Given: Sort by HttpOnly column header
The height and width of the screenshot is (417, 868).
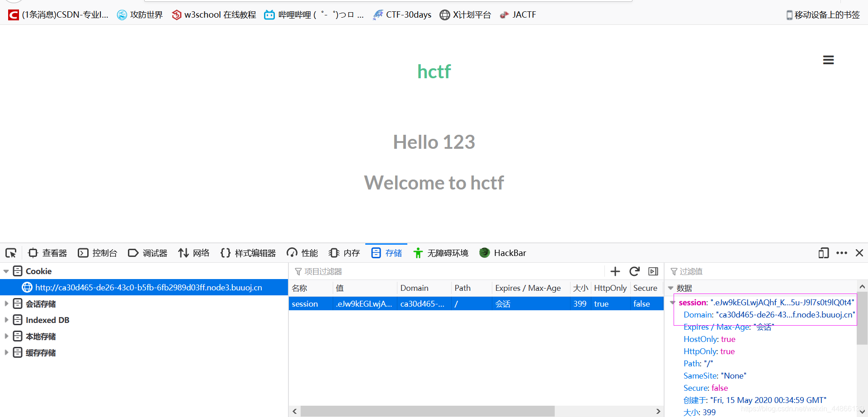Looking at the screenshot, I should pyautogui.click(x=610, y=288).
